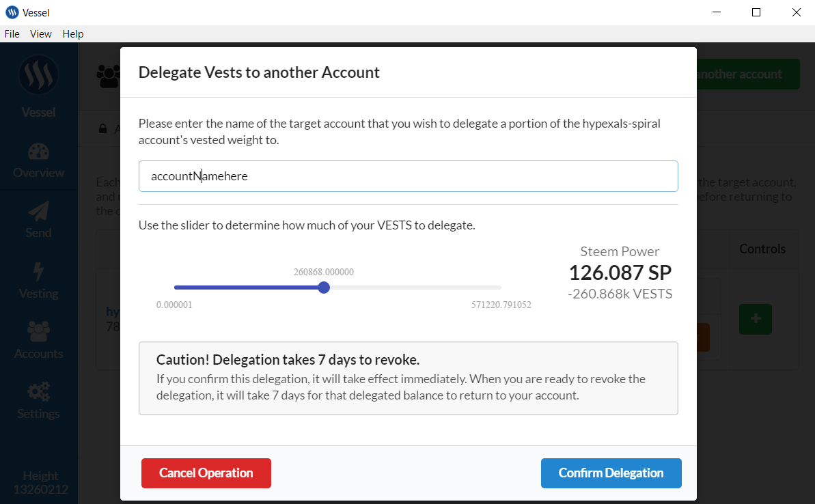Click the 126.087 SP Steem Power value
Viewport: 815px width, 504px height.
click(620, 272)
